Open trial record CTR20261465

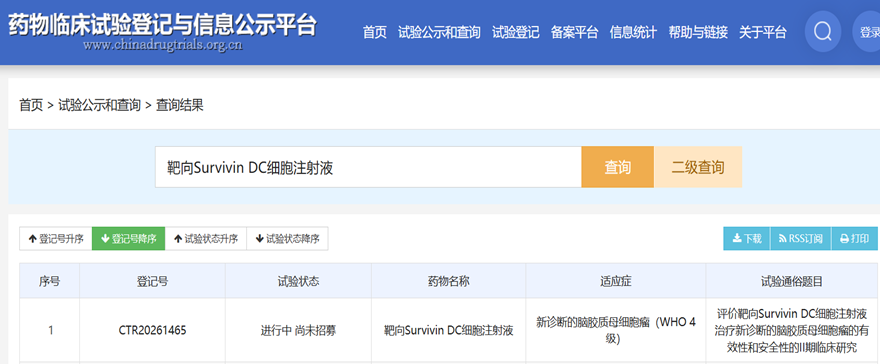[x=152, y=330]
